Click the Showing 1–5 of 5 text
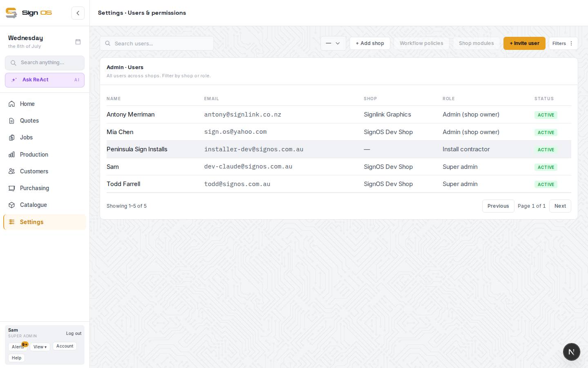The width and height of the screenshot is (588, 368). (127, 206)
